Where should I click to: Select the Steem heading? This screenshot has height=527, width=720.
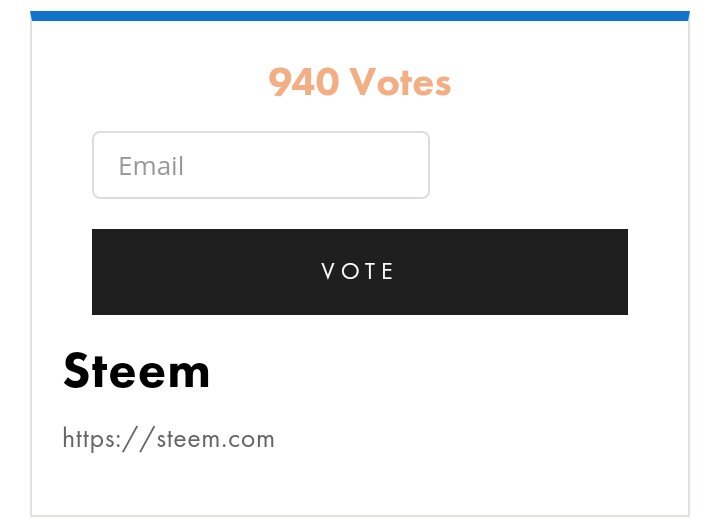pyautogui.click(x=136, y=372)
